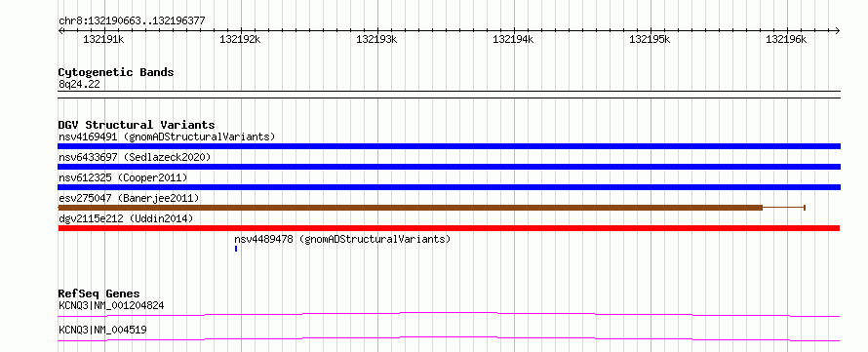Click the chr8:132190663..132196377 coordinates text
Screen dimensions: 868x352
(x=132, y=20)
